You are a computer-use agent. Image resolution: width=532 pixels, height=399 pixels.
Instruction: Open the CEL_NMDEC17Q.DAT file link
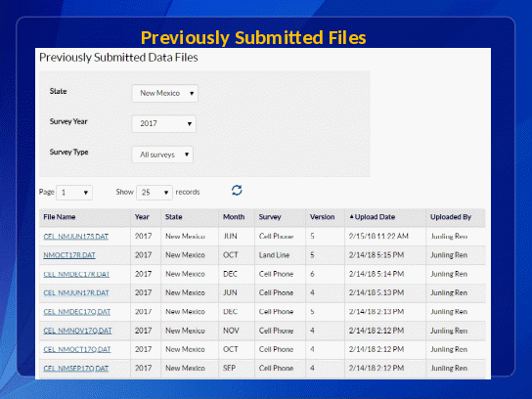(77, 312)
